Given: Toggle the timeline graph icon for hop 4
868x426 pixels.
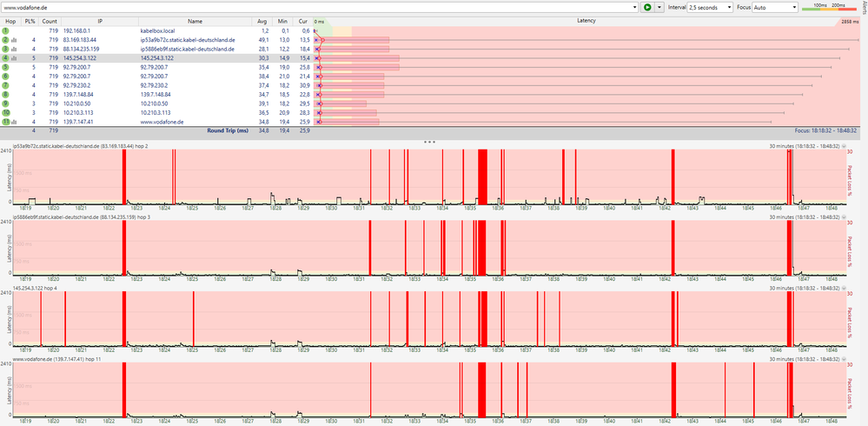Looking at the screenshot, I should [14, 57].
